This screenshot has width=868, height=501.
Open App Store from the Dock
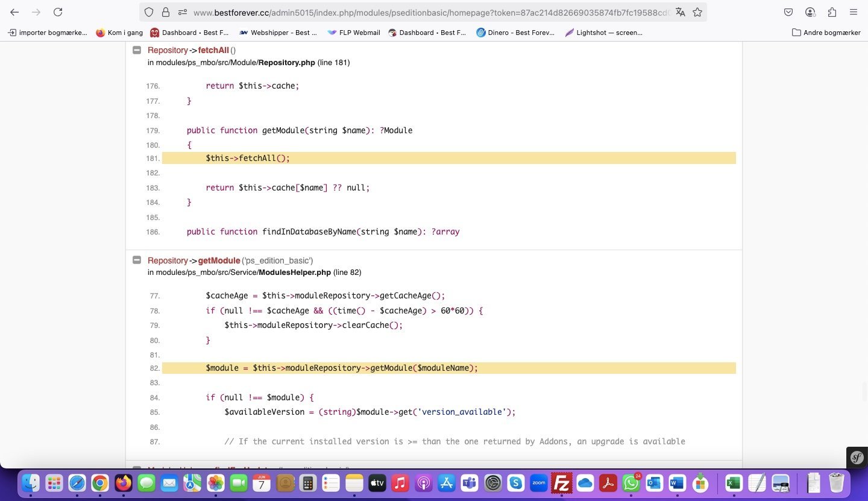(447, 484)
